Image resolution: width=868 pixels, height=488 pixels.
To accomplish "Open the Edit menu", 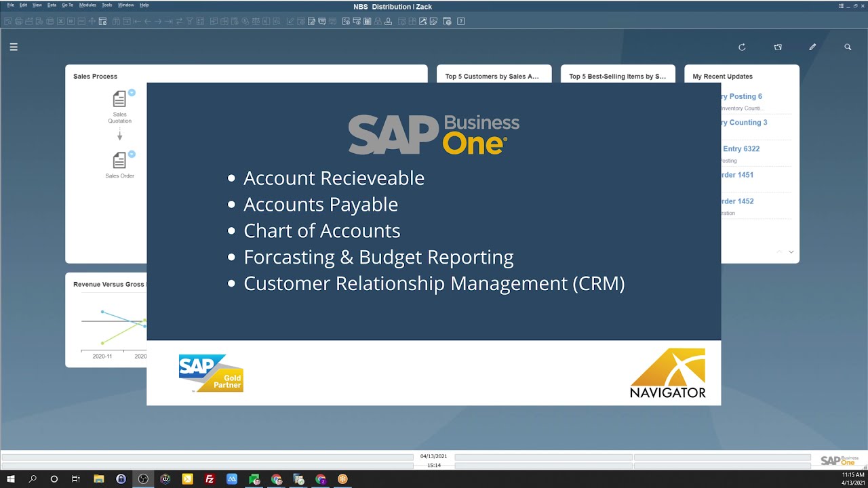I will [23, 5].
